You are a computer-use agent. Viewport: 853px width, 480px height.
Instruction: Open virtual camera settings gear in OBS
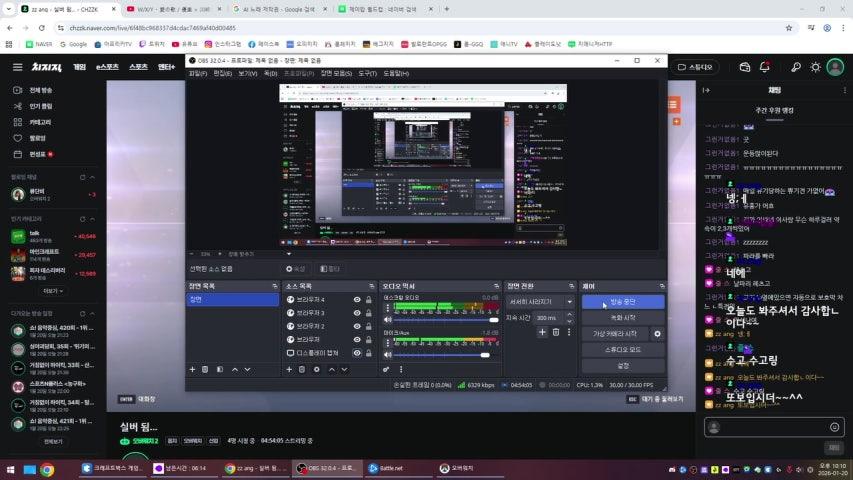[657, 334]
